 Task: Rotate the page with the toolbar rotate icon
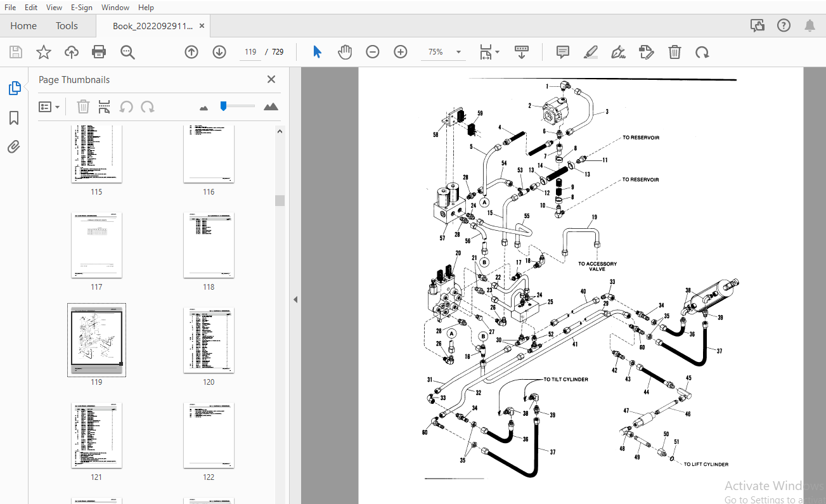(x=702, y=52)
